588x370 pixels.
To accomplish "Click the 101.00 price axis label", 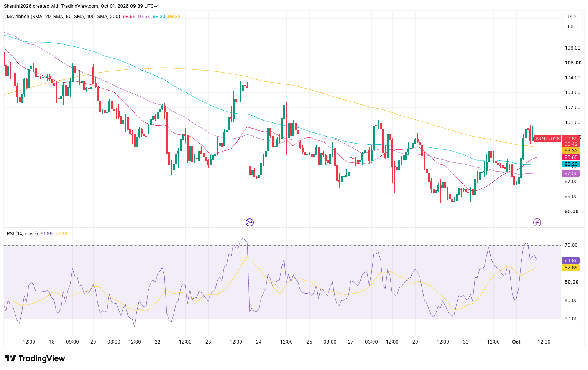I will (573, 122).
